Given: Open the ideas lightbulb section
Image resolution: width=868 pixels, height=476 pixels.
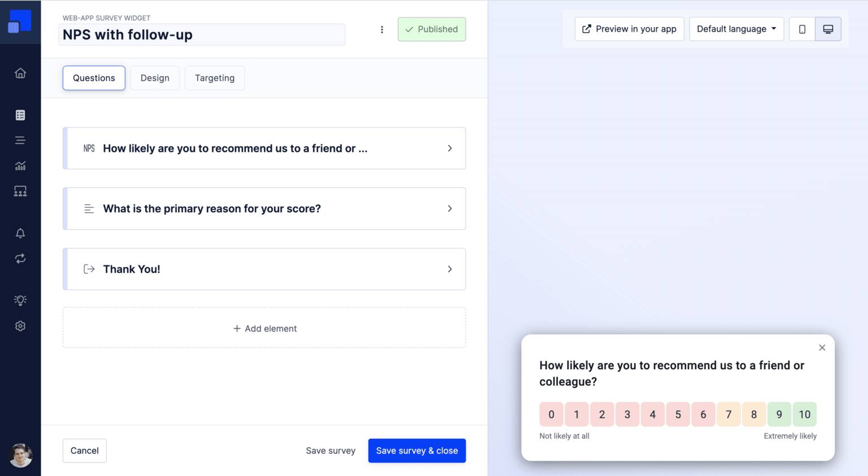Looking at the screenshot, I should [x=20, y=300].
